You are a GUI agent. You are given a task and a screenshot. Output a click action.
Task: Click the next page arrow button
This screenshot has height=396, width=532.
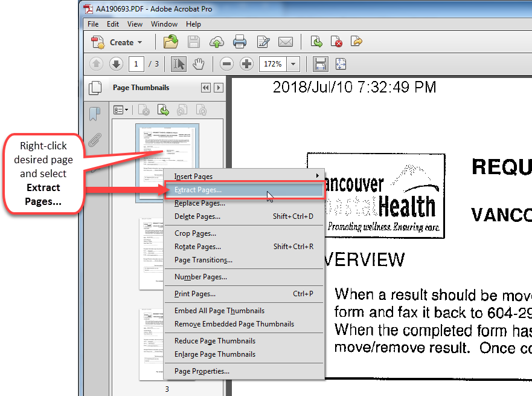[116, 63]
